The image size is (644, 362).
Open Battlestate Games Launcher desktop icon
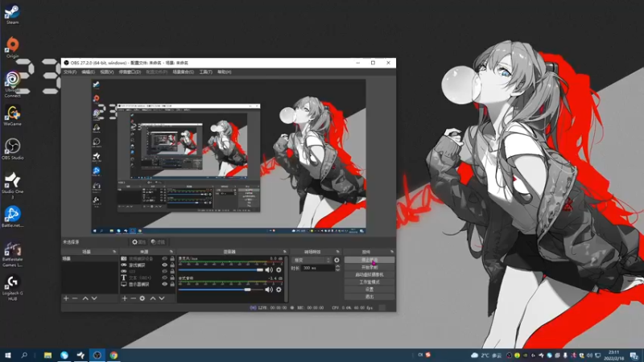[x=12, y=253]
